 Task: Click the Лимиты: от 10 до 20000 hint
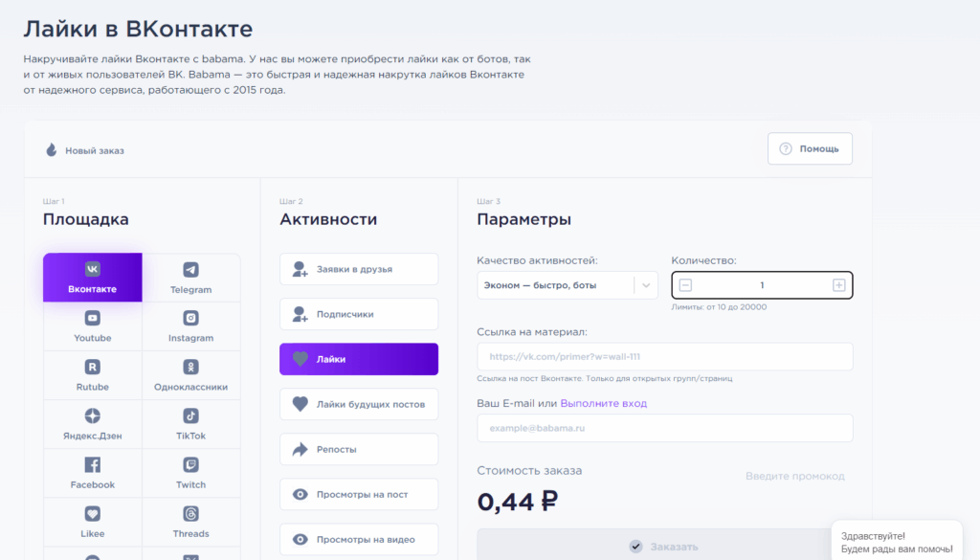click(719, 307)
